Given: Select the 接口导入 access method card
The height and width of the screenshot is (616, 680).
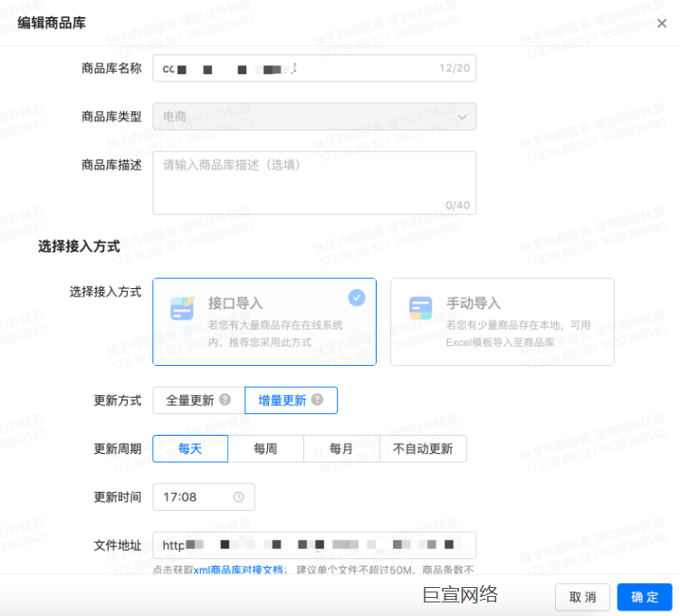Looking at the screenshot, I should coord(264,322).
